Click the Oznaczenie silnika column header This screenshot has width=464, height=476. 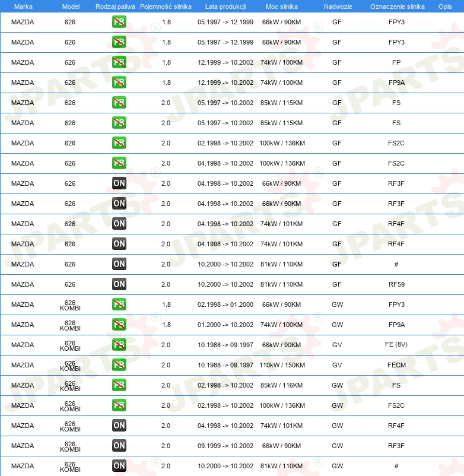click(x=397, y=7)
